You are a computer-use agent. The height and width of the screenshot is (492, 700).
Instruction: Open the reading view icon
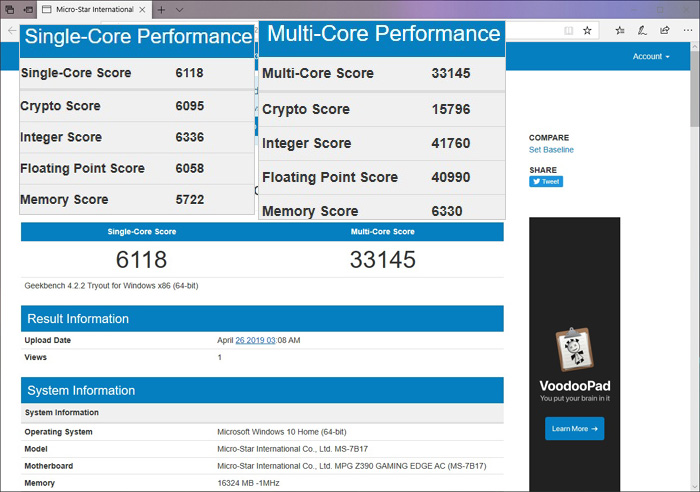[x=568, y=30]
